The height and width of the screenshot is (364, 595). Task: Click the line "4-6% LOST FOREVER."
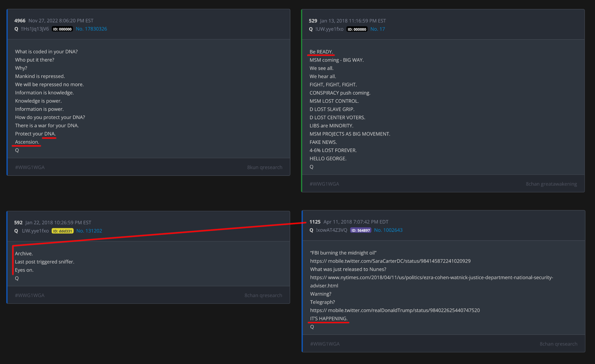(333, 150)
